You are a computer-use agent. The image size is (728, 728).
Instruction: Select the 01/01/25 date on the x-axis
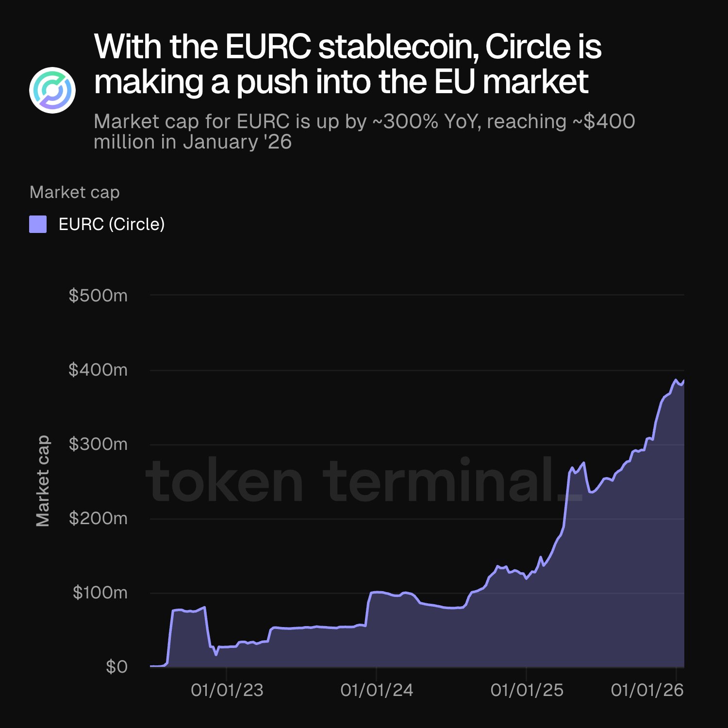(x=527, y=690)
